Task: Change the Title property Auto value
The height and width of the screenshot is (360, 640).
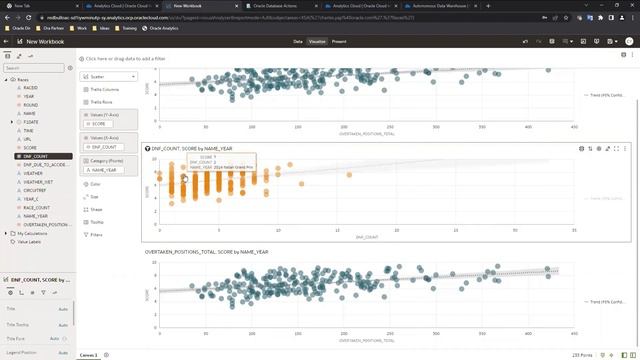Action: click(63, 309)
